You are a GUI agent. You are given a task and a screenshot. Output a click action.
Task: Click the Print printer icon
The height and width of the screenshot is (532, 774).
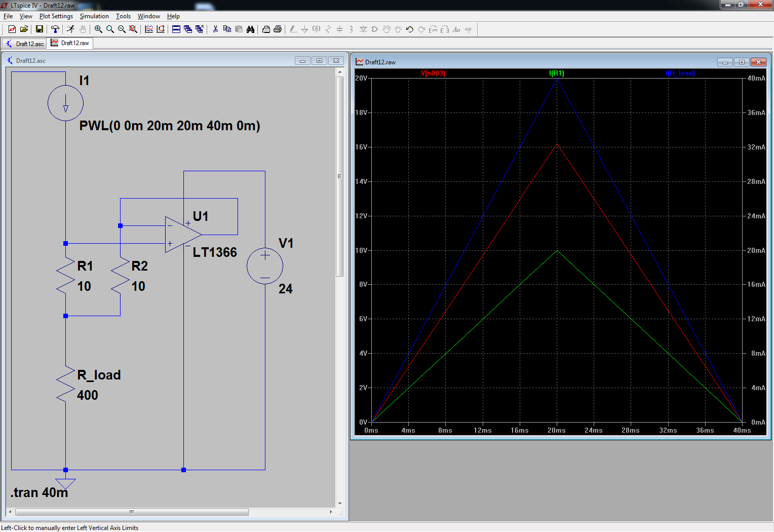[278, 29]
